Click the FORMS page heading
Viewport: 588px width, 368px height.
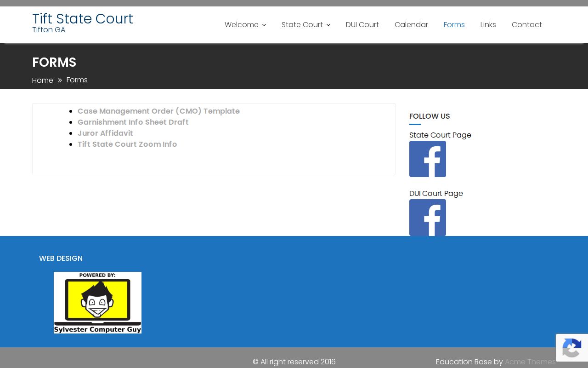coord(54,62)
